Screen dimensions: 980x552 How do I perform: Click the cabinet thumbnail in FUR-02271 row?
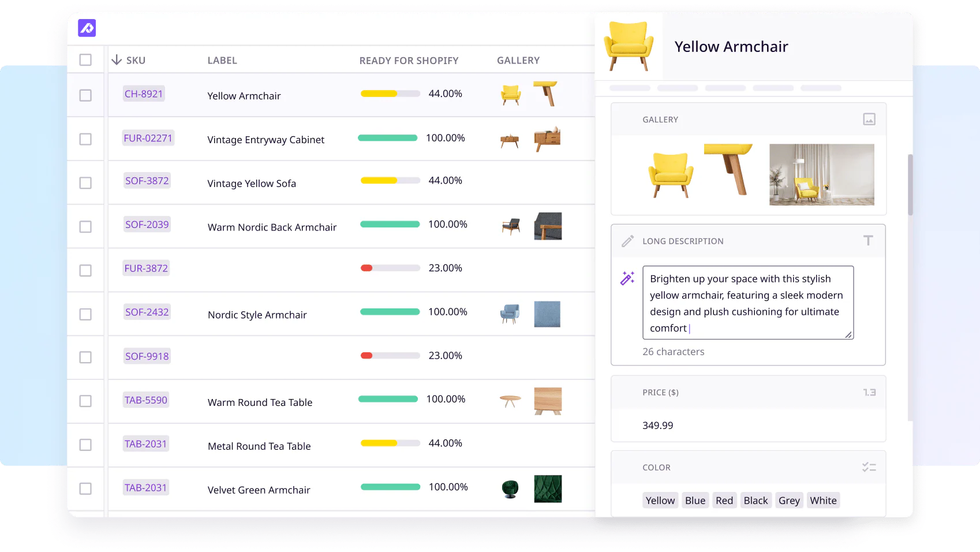tap(510, 140)
